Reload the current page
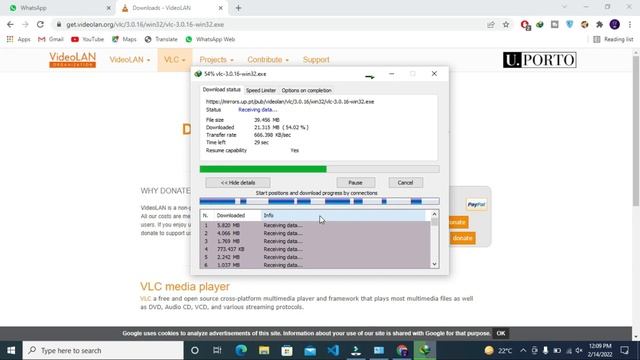The height and width of the screenshot is (360, 640). [40, 24]
